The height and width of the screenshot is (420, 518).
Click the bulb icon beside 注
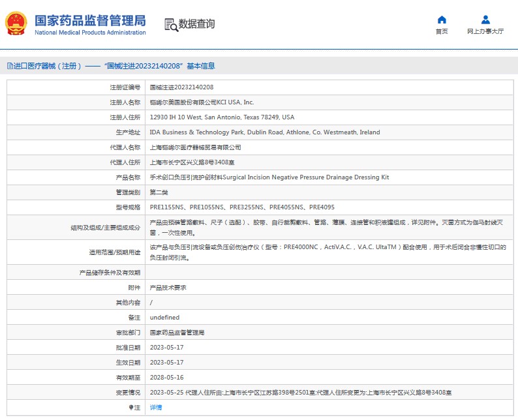pos(131,408)
